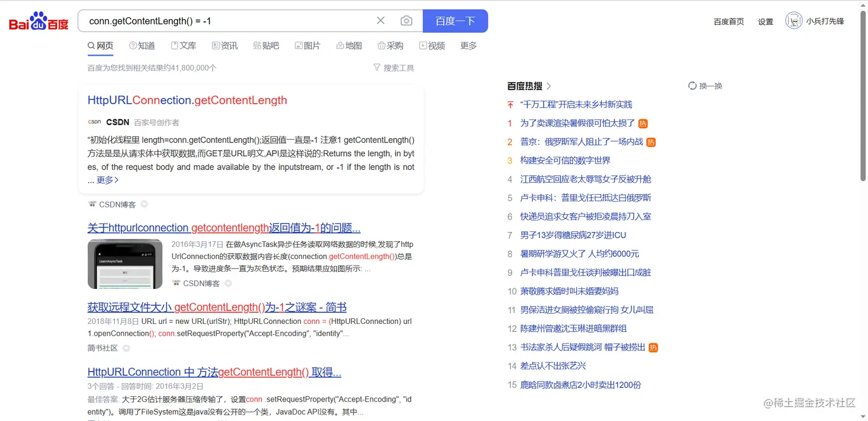
Task: Click 百家号创作者 label in first result
Action: pyautogui.click(x=156, y=122)
